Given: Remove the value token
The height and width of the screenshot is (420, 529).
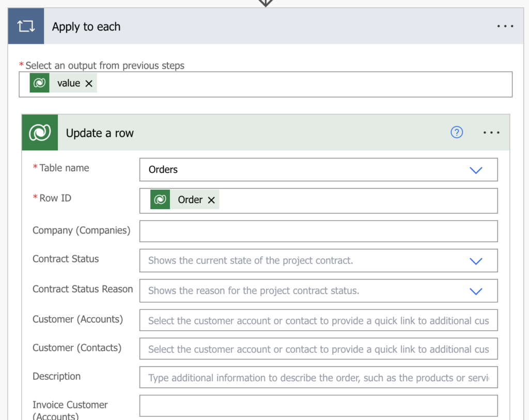Looking at the screenshot, I should point(89,83).
